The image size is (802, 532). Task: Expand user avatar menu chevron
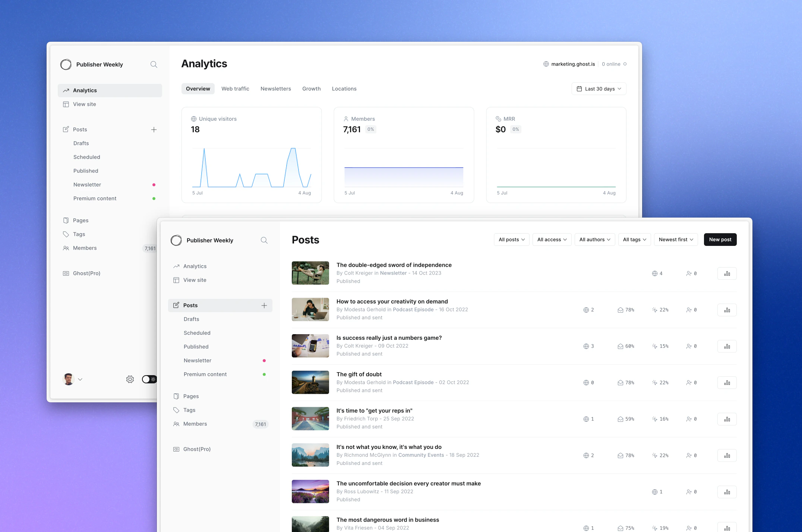(x=80, y=380)
